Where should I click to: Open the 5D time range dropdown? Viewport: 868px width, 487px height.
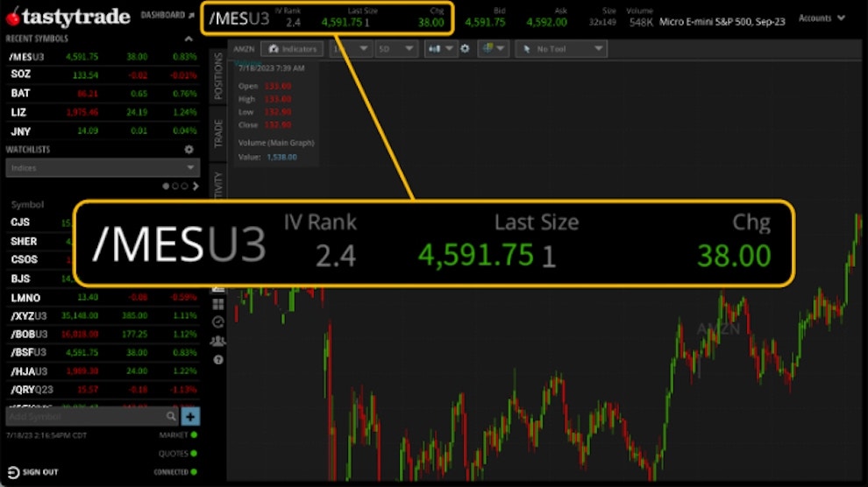(x=395, y=49)
